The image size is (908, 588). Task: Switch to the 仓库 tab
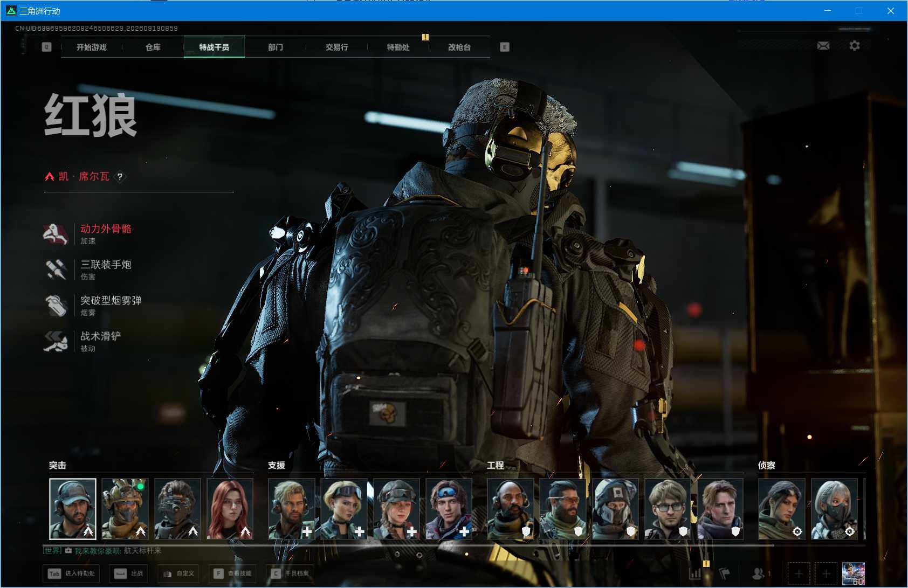[x=153, y=47]
